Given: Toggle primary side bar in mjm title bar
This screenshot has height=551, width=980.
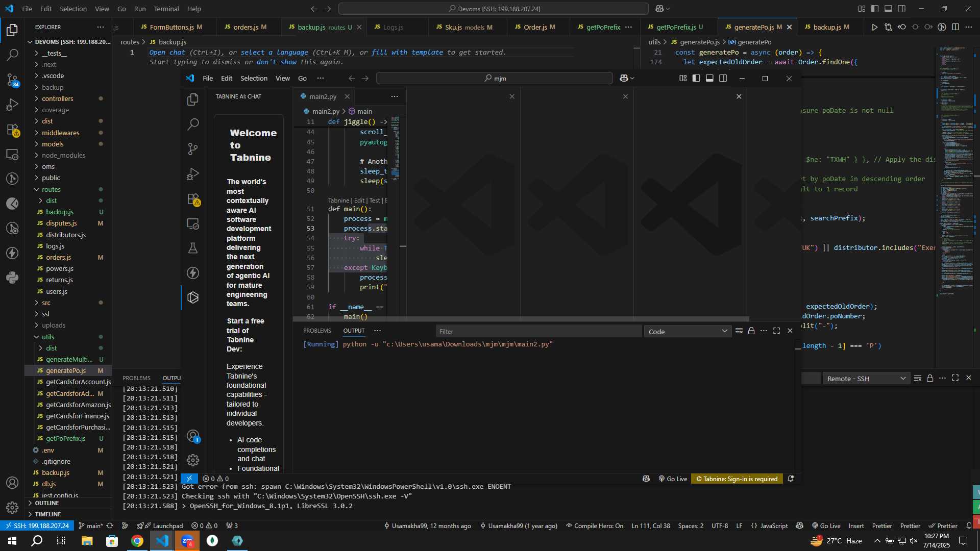Looking at the screenshot, I should tap(696, 78).
